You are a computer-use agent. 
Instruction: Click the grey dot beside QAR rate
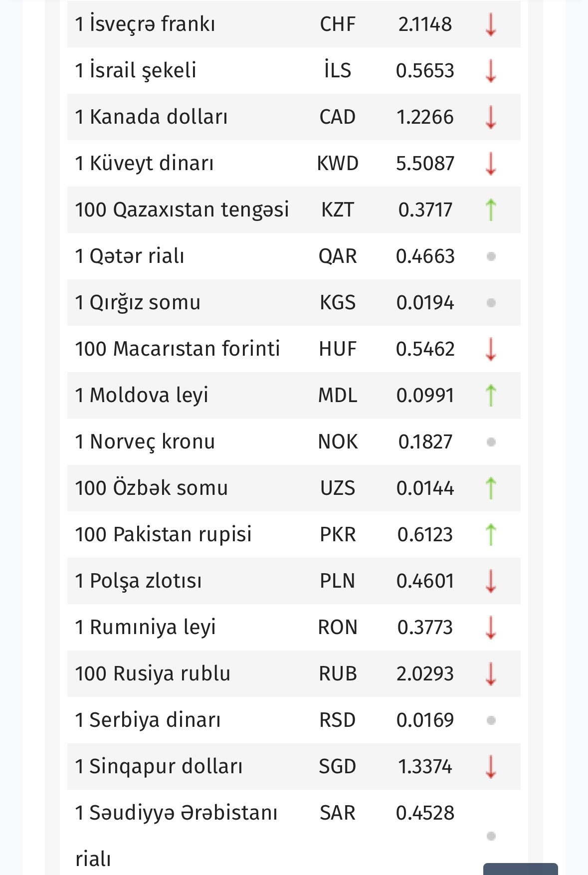click(x=491, y=256)
